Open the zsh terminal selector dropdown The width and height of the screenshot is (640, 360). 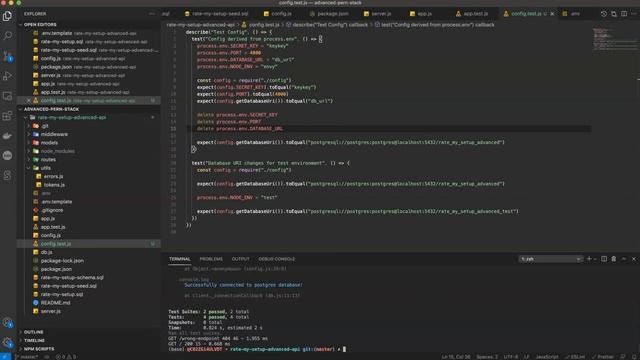pos(550,259)
